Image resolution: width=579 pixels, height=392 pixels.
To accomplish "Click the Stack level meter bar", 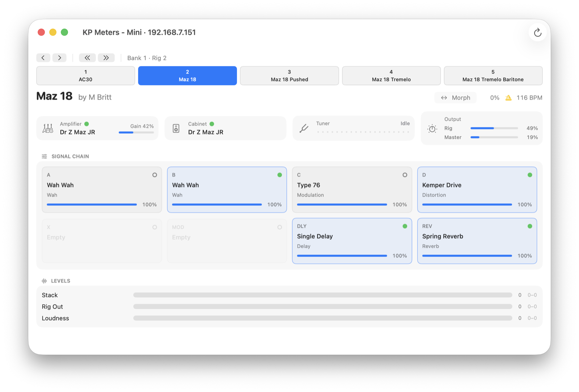I will [323, 295].
